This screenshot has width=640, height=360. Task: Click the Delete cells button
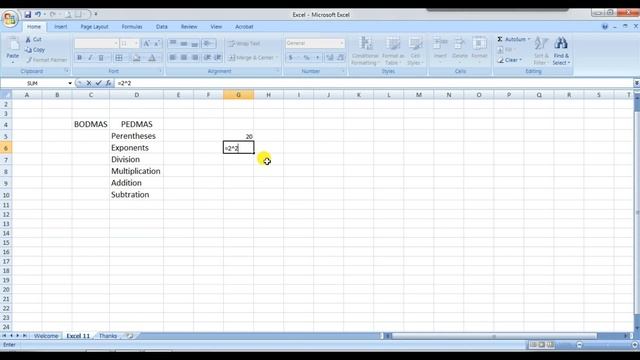460,48
